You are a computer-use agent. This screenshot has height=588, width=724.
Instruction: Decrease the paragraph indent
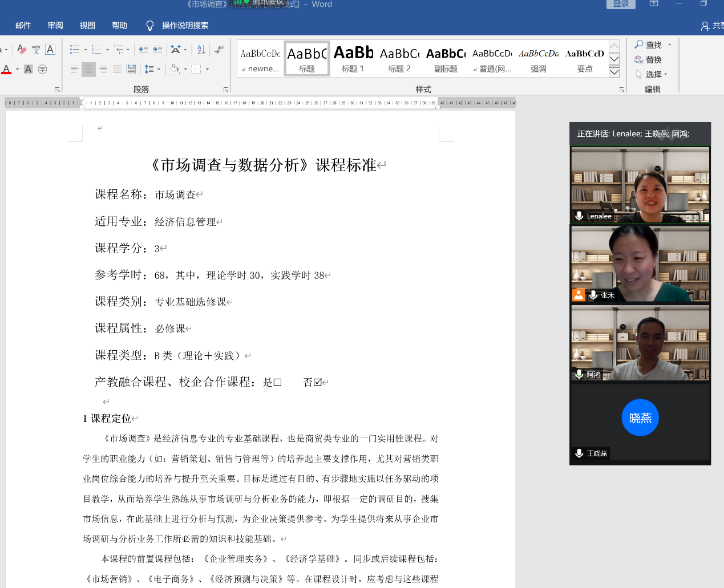coord(143,50)
